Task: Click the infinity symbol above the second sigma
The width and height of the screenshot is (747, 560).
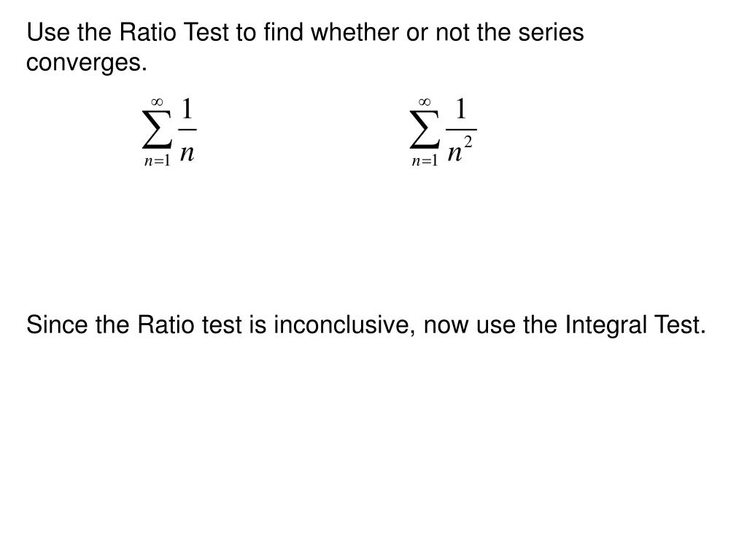Action: pyautogui.click(x=425, y=102)
